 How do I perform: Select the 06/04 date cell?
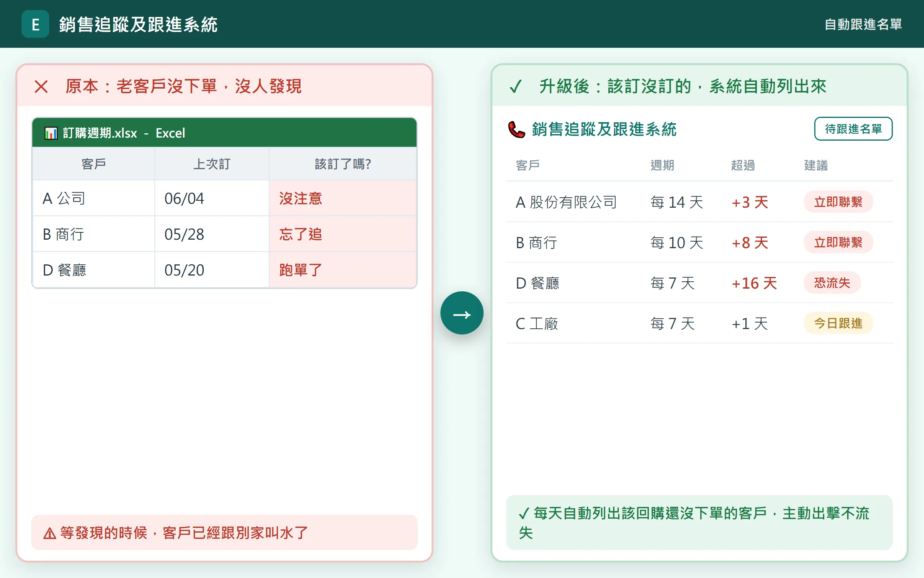tap(212, 198)
